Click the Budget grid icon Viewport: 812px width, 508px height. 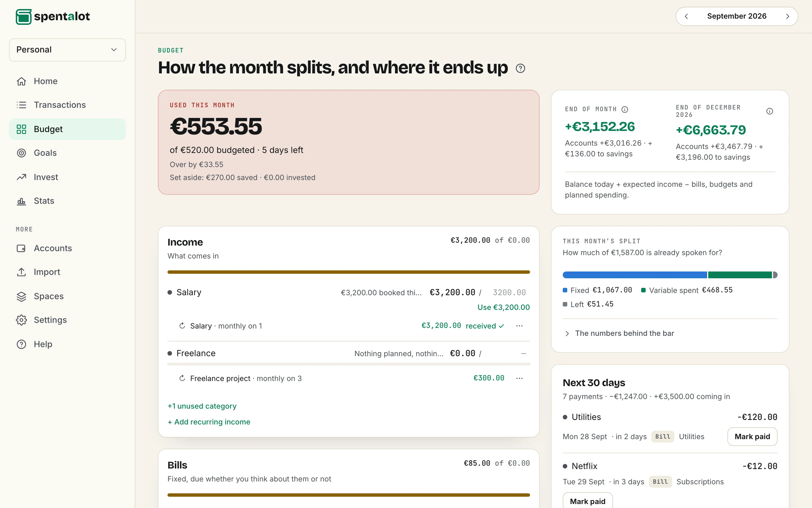(21, 129)
